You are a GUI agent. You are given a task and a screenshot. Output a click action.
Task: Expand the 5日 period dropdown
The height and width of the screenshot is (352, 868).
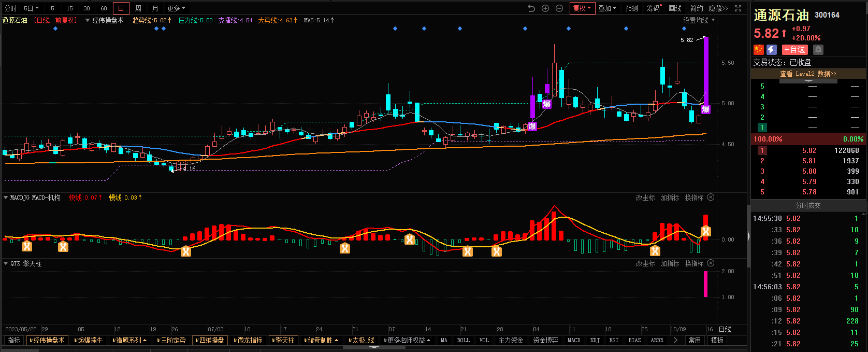[x=31, y=8]
